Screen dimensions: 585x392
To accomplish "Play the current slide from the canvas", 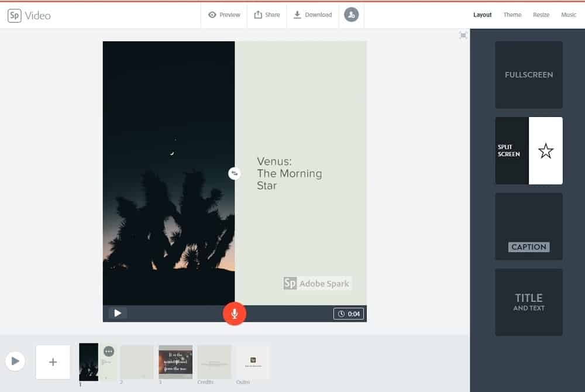I will click(x=118, y=313).
